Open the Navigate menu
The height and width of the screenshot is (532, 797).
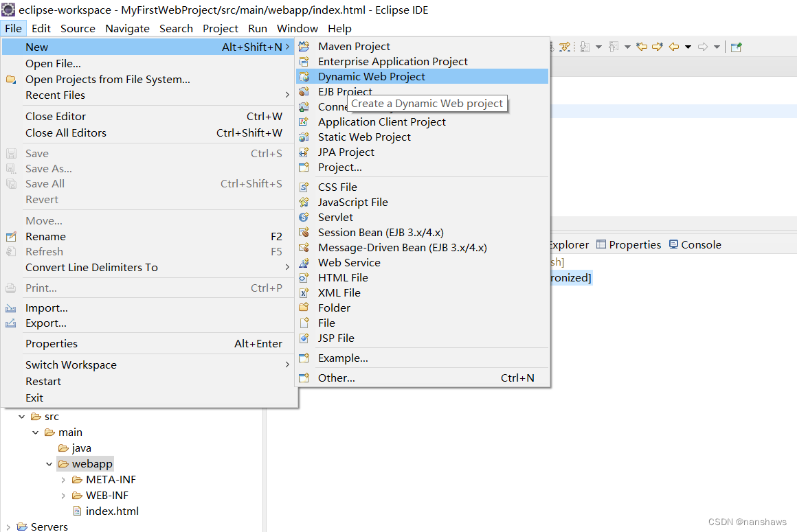(x=127, y=28)
